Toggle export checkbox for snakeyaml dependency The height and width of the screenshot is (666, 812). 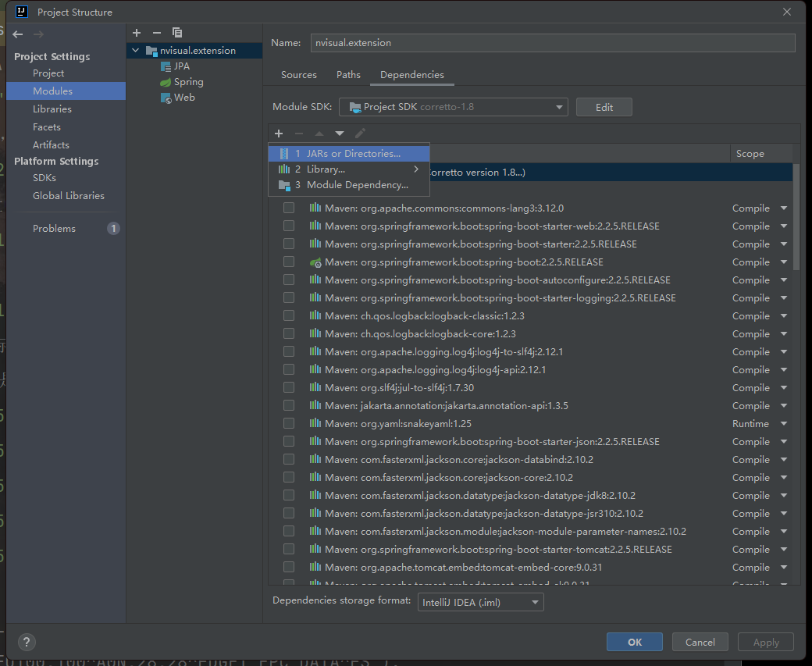(x=289, y=424)
